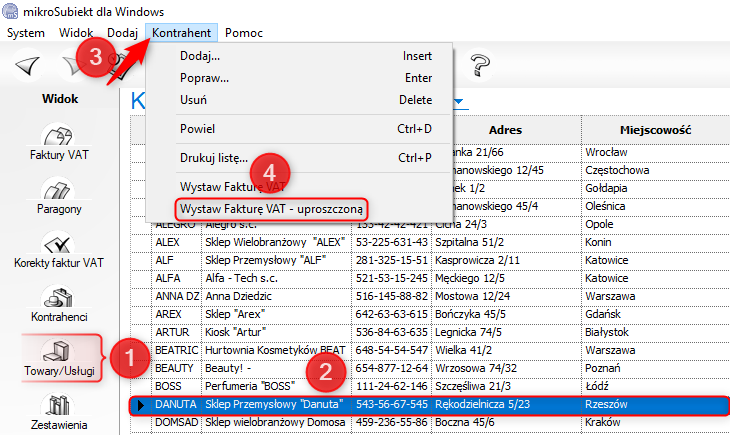Click the Opole city cell
730x435 pixels.
coord(656,224)
